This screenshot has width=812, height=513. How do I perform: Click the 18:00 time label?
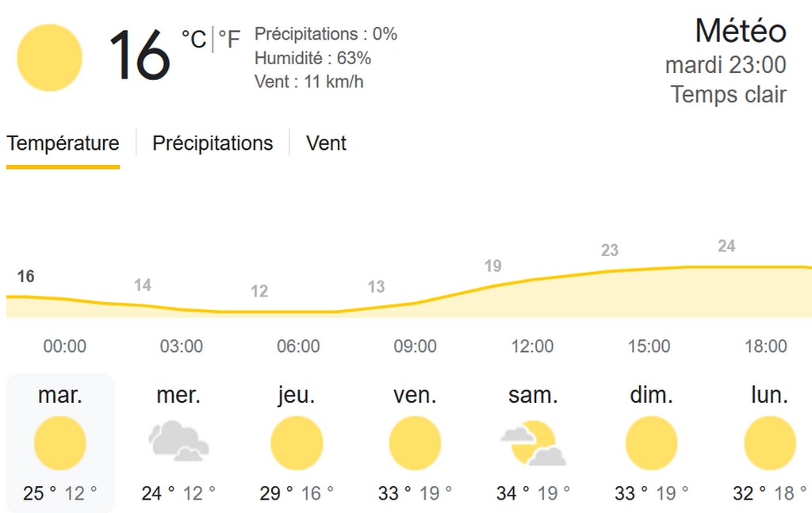pos(766,346)
